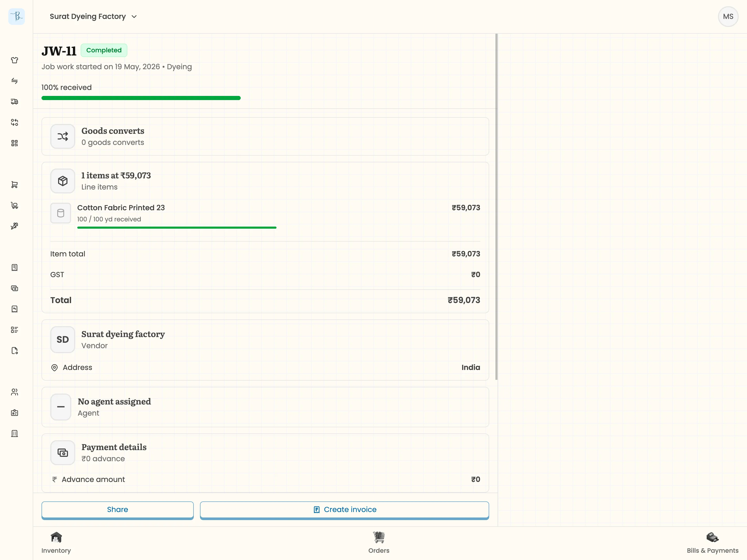Click the no agent dash icon
The width and height of the screenshot is (747, 560).
61,407
